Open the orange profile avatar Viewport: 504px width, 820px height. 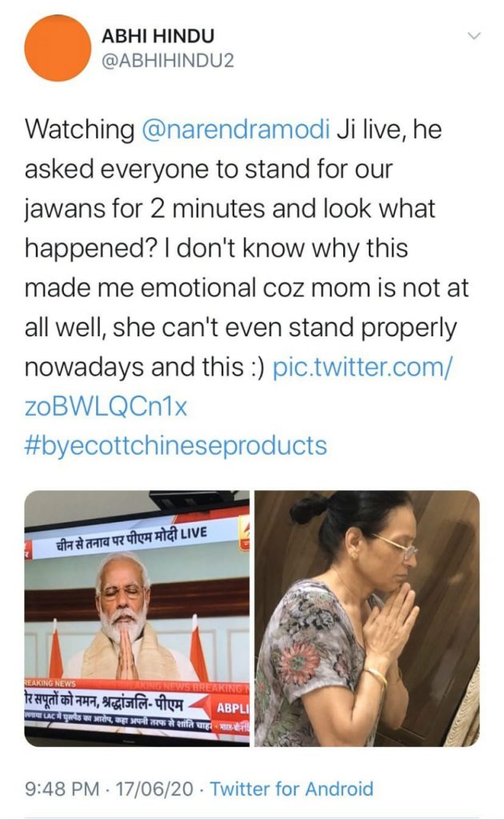pyautogui.click(x=58, y=48)
